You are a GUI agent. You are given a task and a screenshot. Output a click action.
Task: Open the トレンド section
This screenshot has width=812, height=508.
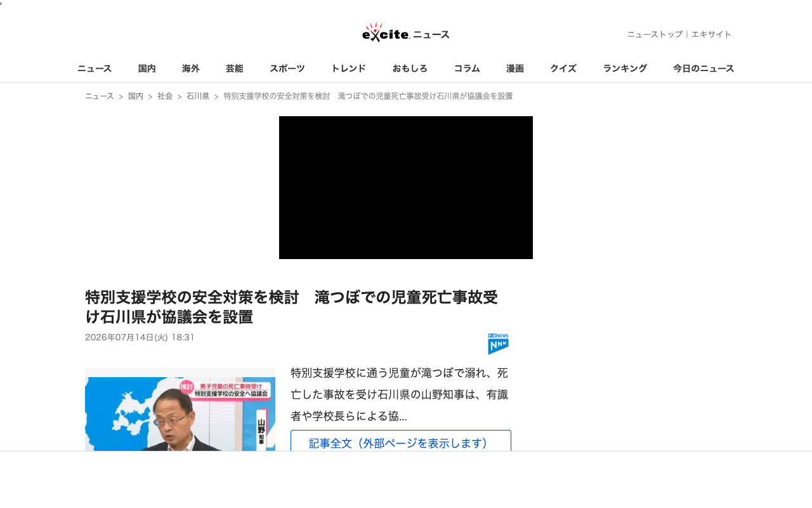pos(349,69)
